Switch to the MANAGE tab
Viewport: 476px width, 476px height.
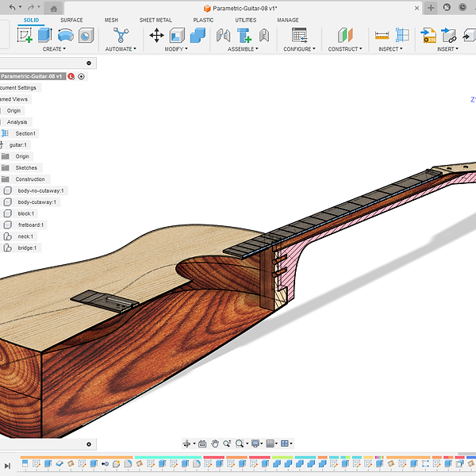click(288, 20)
